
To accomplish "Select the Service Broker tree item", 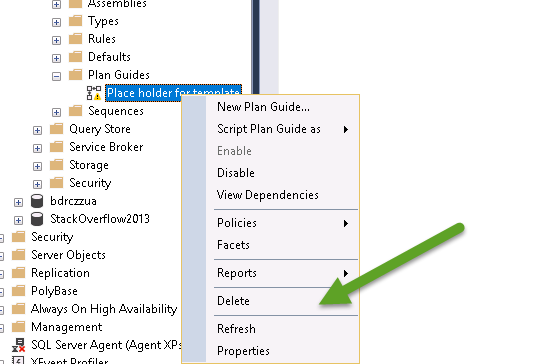I will [x=106, y=147].
